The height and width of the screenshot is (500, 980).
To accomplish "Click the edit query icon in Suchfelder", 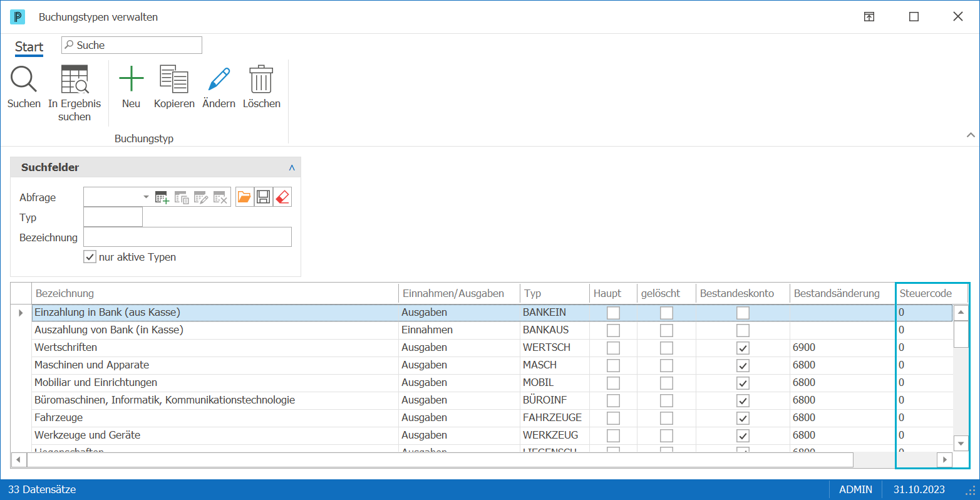I will pos(201,197).
